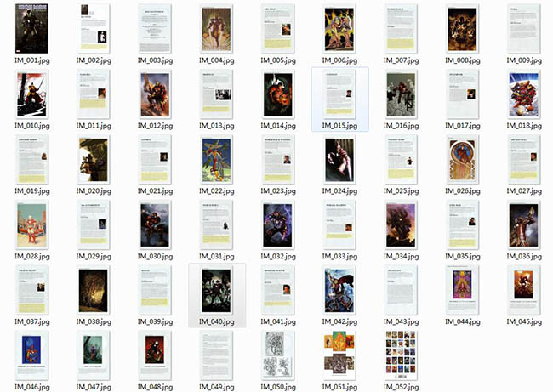Select the IM_037.jpg thumbnail
Screen dimensions: 553x392
[31, 290]
